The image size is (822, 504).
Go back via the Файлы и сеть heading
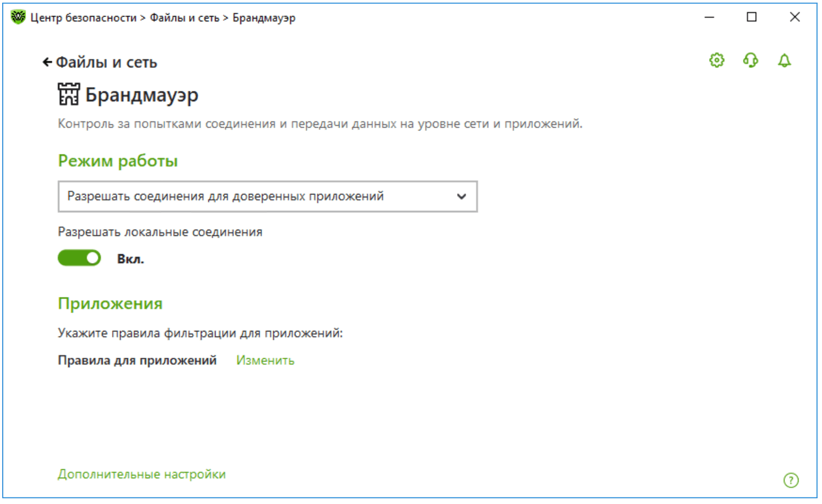[106, 62]
